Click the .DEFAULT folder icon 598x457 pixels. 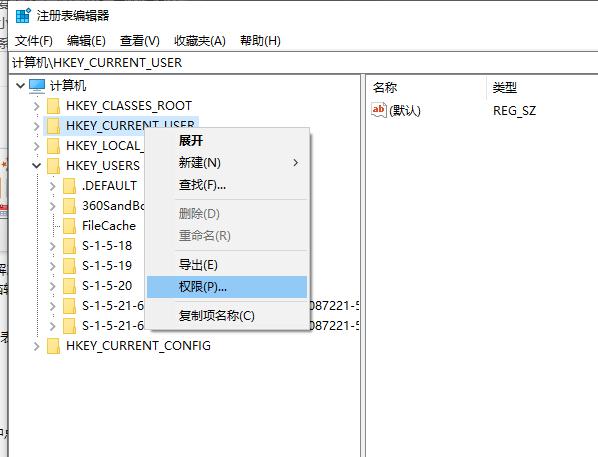[x=69, y=186]
